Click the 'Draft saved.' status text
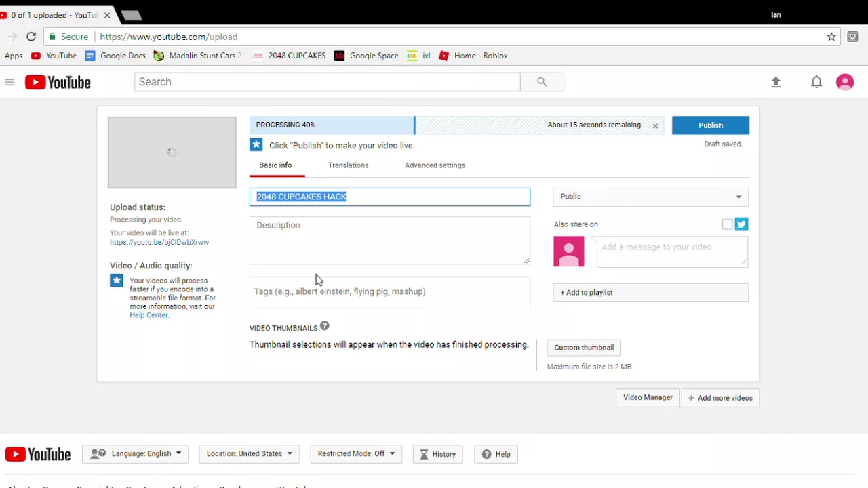 pos(723,144)
